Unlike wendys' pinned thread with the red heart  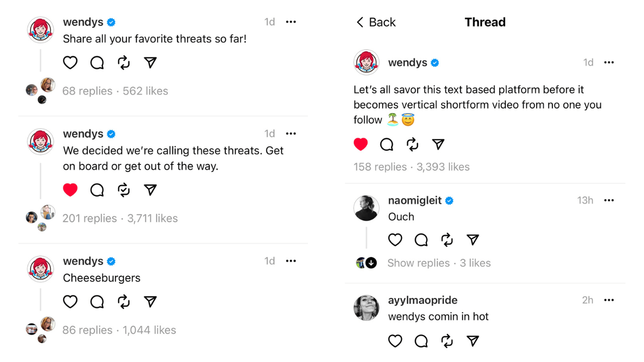point(361,144)
